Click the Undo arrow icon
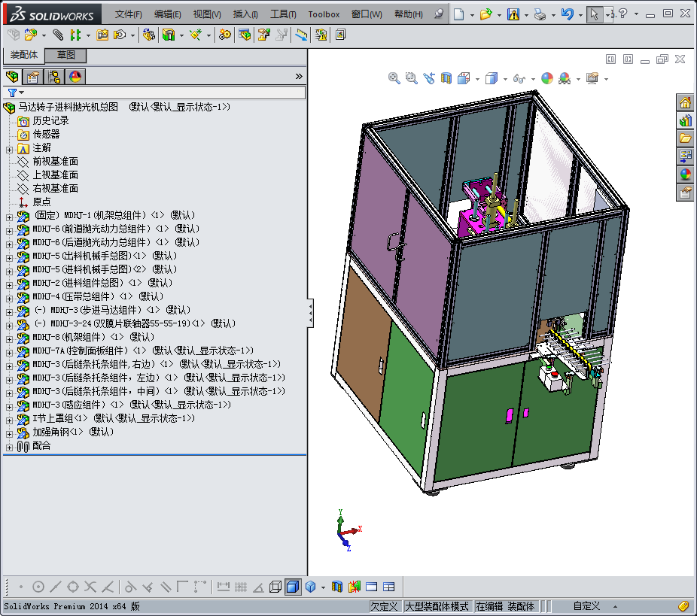 [x=567, y=14]
